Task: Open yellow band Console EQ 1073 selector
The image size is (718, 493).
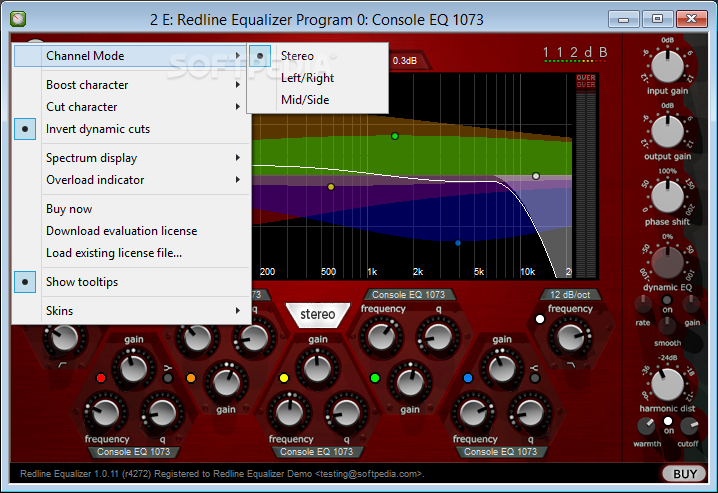Action: tap(316, 452)
